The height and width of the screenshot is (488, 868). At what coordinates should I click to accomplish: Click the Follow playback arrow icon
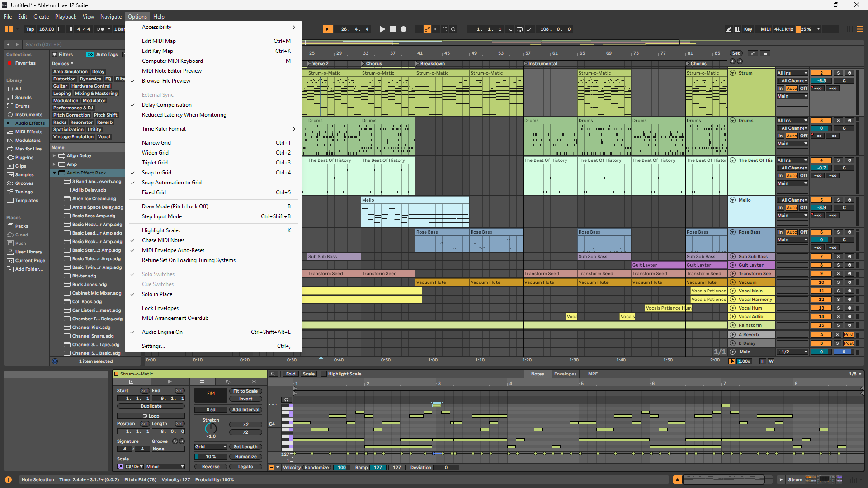point(328,29)
